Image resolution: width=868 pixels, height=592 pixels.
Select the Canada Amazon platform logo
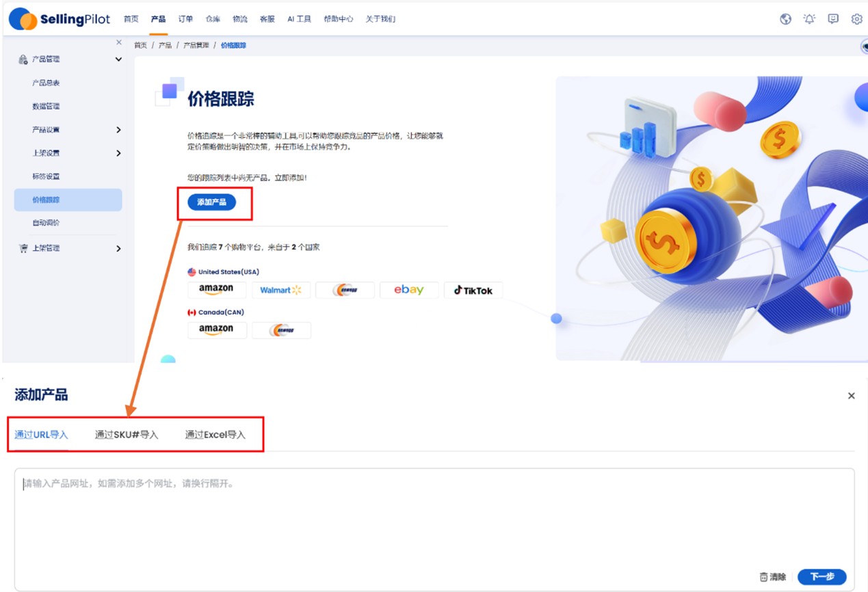217,329
